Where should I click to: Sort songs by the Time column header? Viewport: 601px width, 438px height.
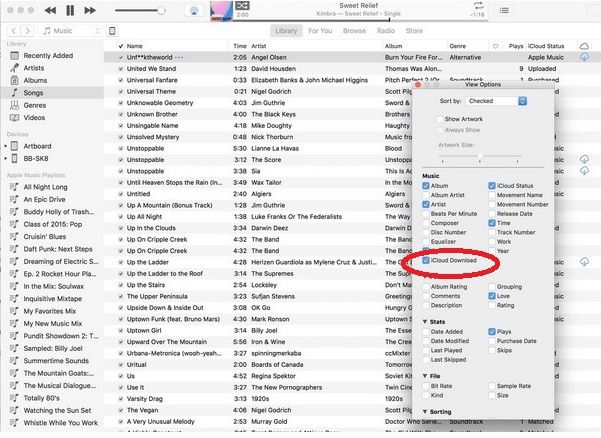(240, 46)
